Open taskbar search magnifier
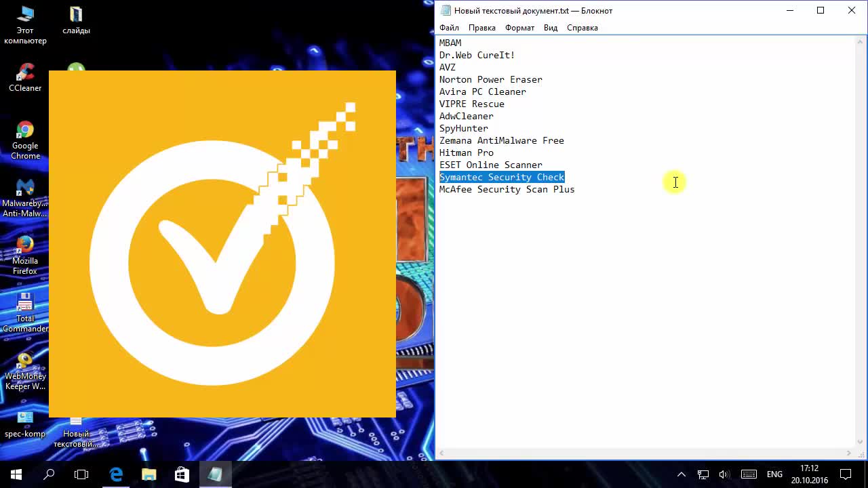The width and height of the screenshot is (868, 488). click(49, 474)
